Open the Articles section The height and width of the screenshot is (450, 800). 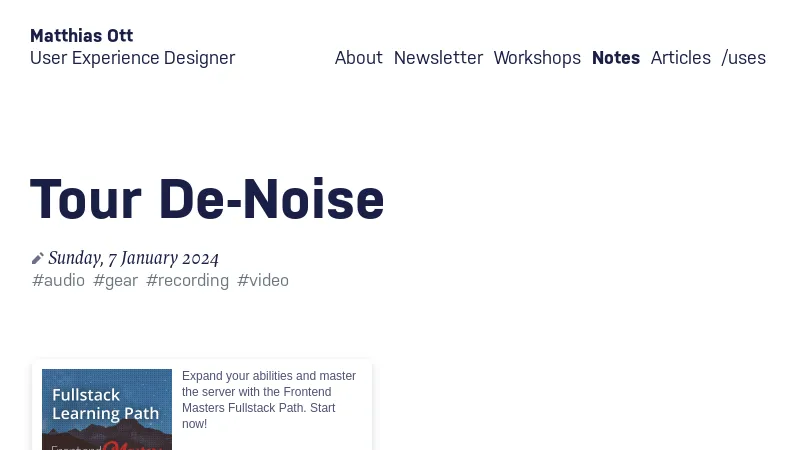[x=680, y=58]
